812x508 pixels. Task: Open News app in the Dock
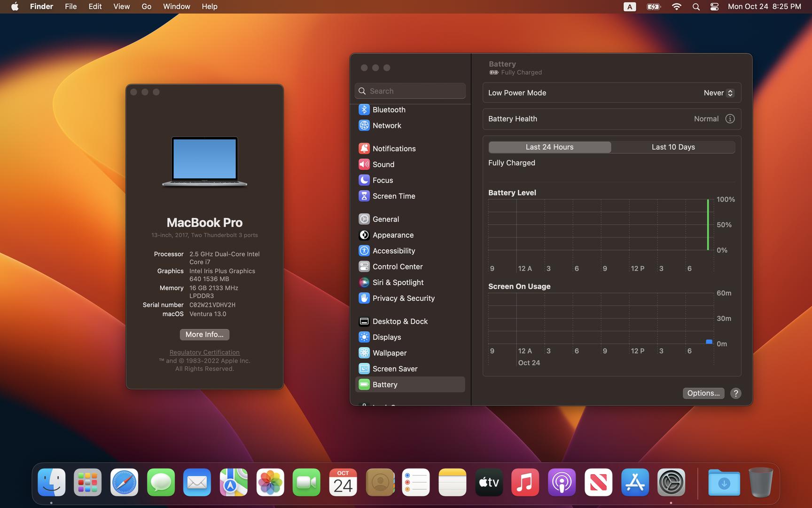[598, 482]
